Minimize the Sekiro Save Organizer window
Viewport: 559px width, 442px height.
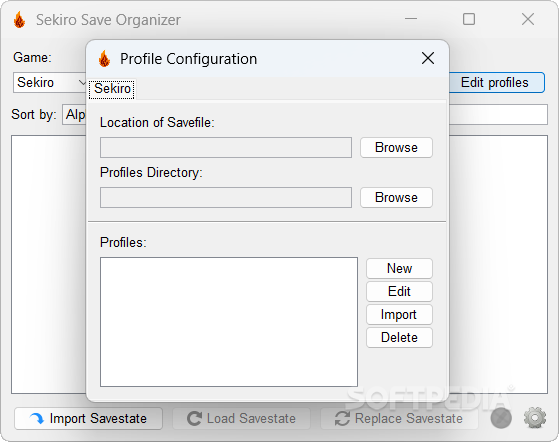tap(411, 19)
